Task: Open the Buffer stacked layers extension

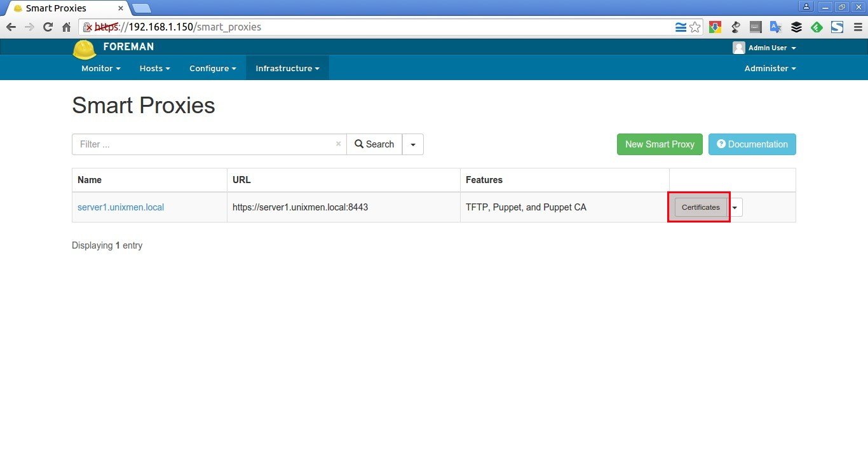Action: [796, 27]
